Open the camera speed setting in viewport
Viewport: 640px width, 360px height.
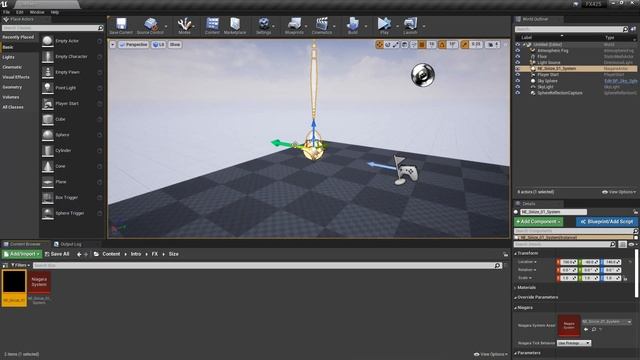492,44
